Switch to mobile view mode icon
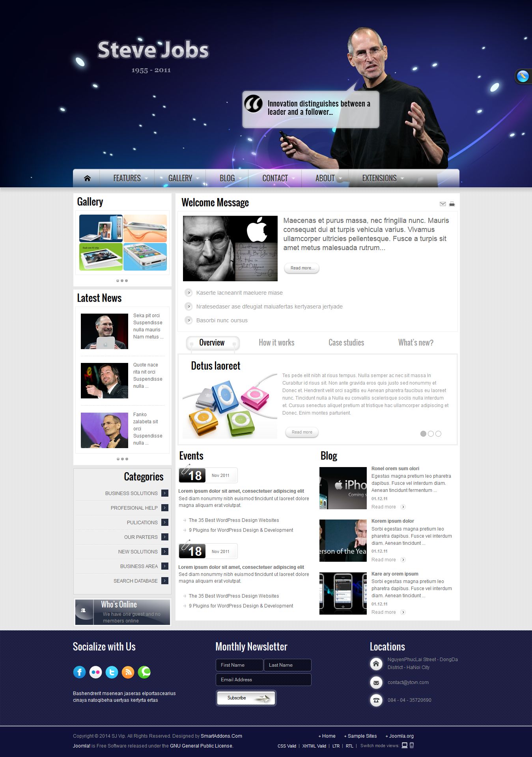Image resolution: width=532 pixels, height=757 pixels. pos(412,745)
